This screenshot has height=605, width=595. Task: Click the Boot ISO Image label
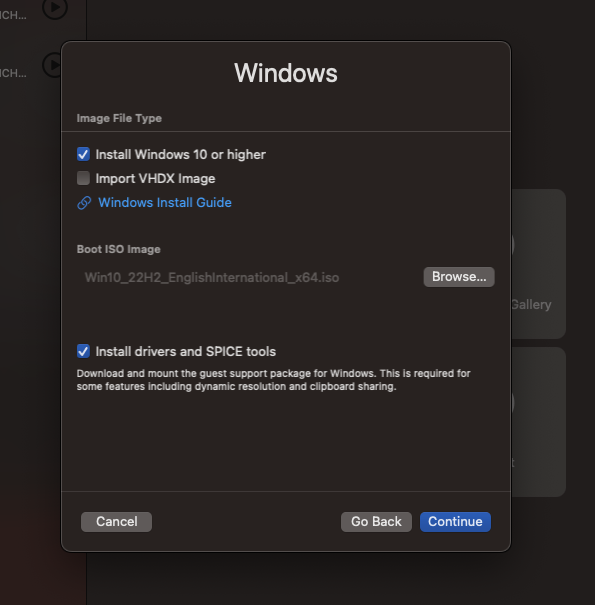pyautogui.click(x=118, y=249)
